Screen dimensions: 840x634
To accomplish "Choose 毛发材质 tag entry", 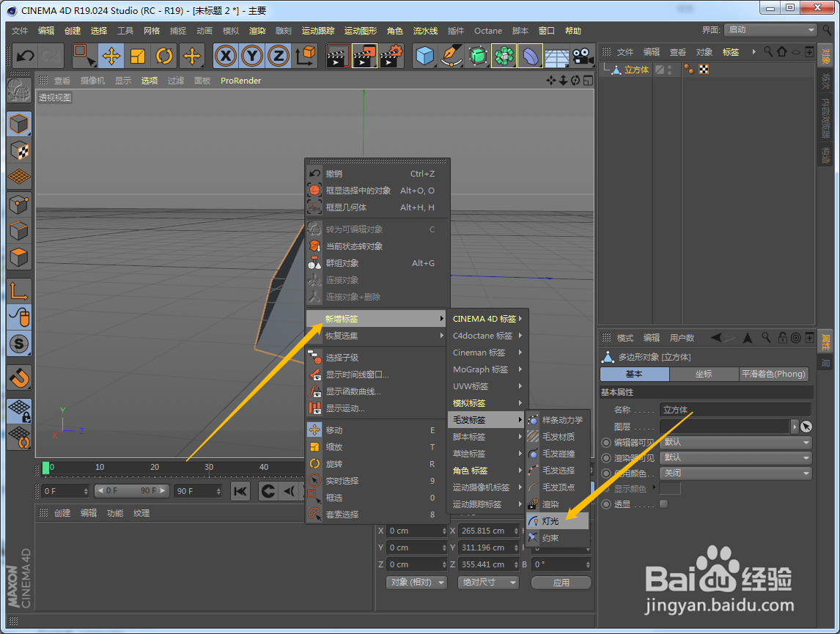I will (x=557, y=437).
